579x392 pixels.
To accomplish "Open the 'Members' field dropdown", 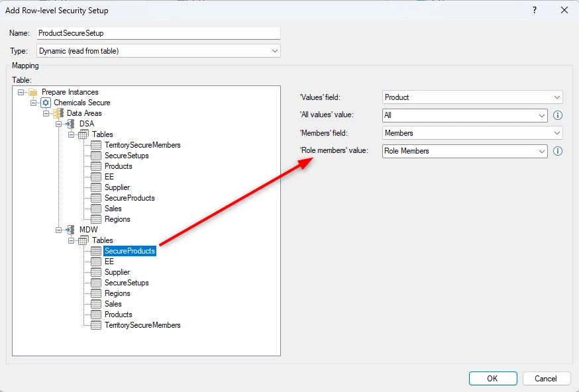I will click(472, 133).
